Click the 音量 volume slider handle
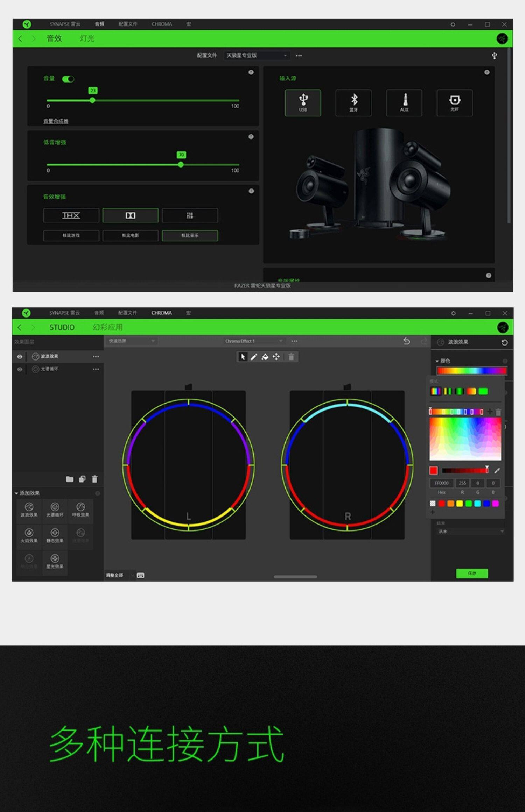The image size is (525, 812). pyautogui.click(x=92, y=100)
